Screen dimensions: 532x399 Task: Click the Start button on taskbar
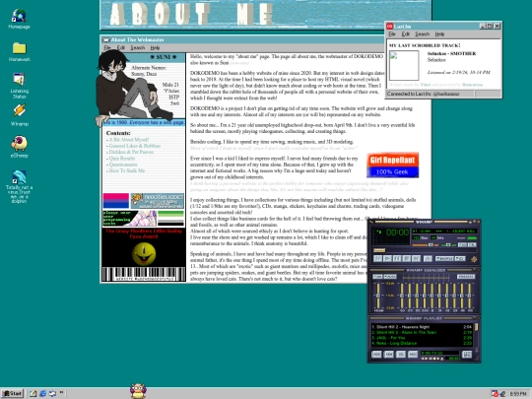12,393
